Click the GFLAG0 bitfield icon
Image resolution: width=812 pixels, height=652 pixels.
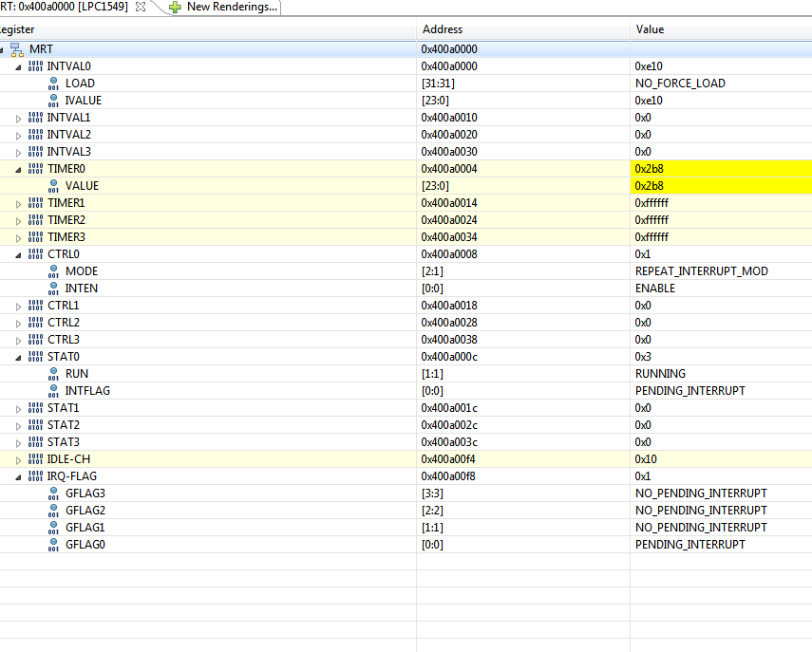click(53, 545)
